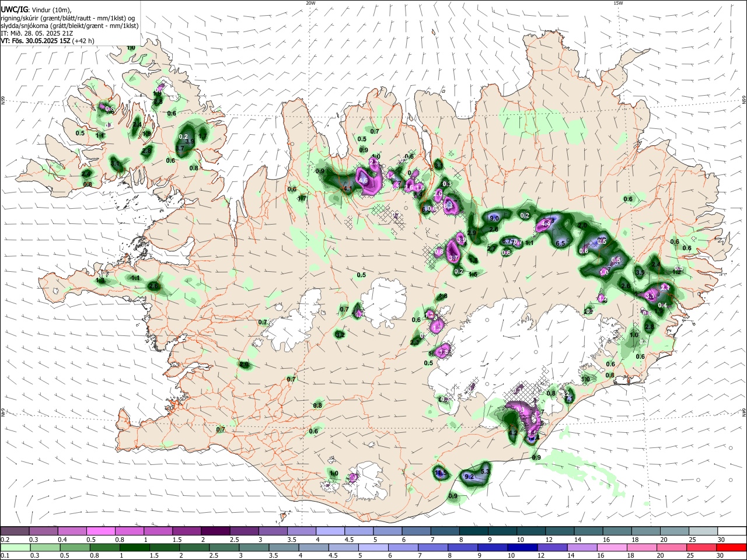
Task: Pick the violet bottom-row swatch starting at 14
Action: [582, 547]
